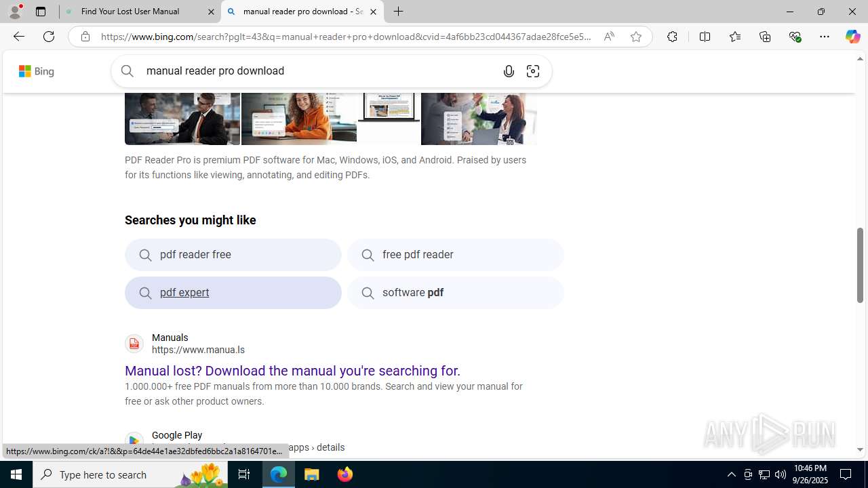View site information lock icon
This screenshot has height=488, width=868.
click(x=85, y=37)
